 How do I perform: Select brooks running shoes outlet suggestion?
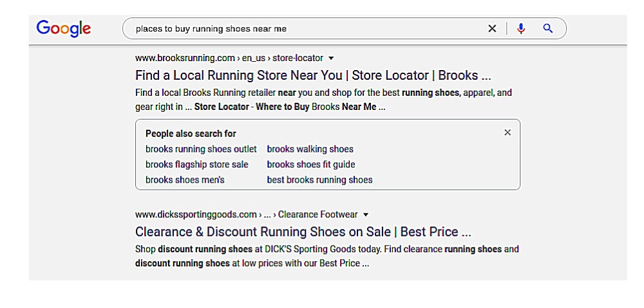[201, 149]
